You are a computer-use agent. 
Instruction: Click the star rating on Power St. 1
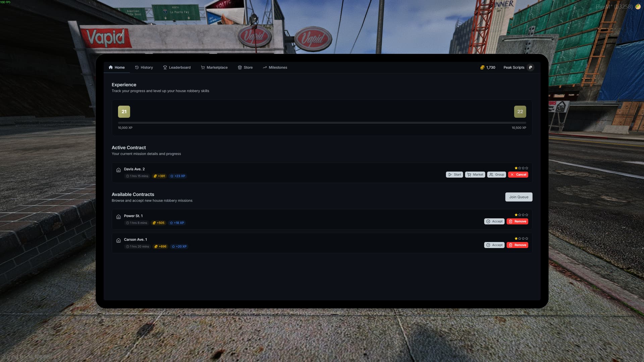pos(521,215)
